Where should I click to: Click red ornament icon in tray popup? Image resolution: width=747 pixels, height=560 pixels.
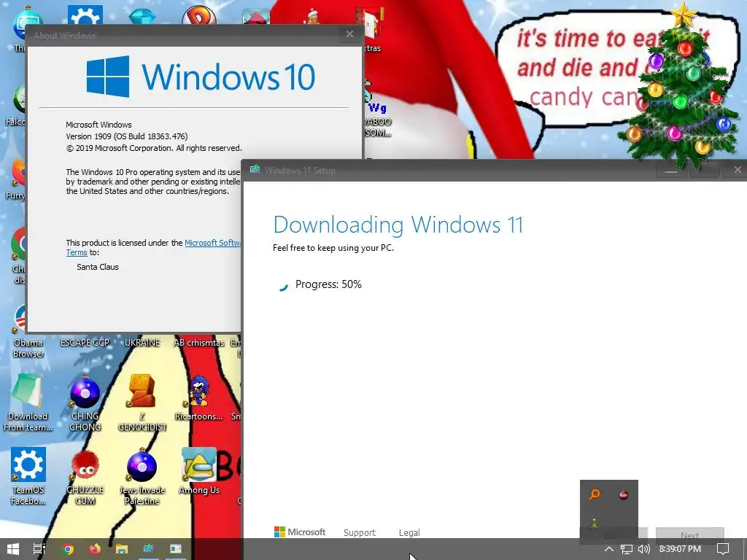click(x=624, y=495)
